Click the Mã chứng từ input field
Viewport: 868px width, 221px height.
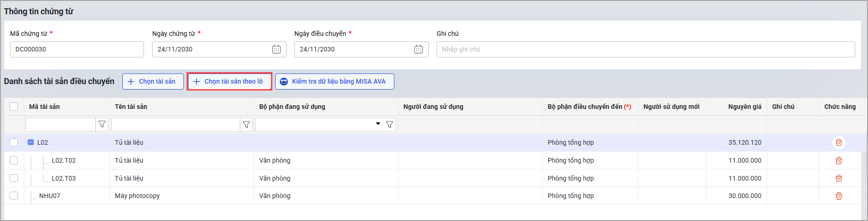click(x=77, y=49)
